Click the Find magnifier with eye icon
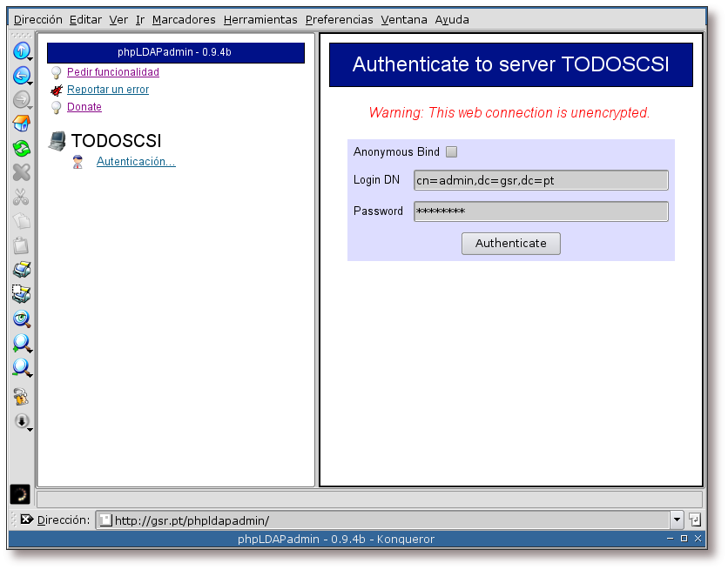 [x=21, y=319]
